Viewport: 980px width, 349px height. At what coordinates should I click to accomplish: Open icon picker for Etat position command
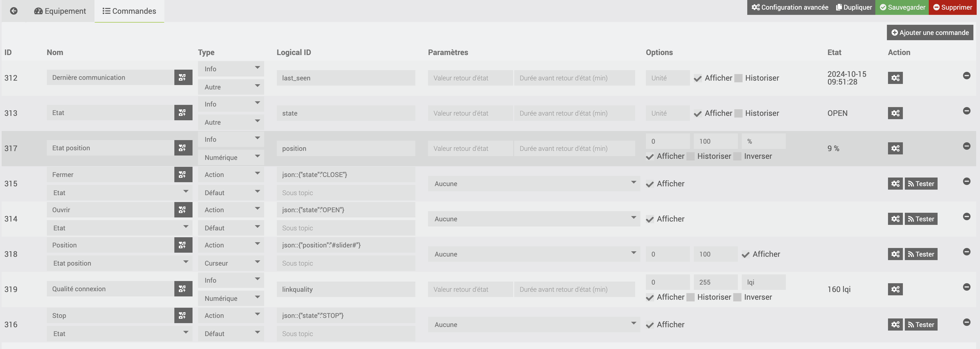point(183,148)
